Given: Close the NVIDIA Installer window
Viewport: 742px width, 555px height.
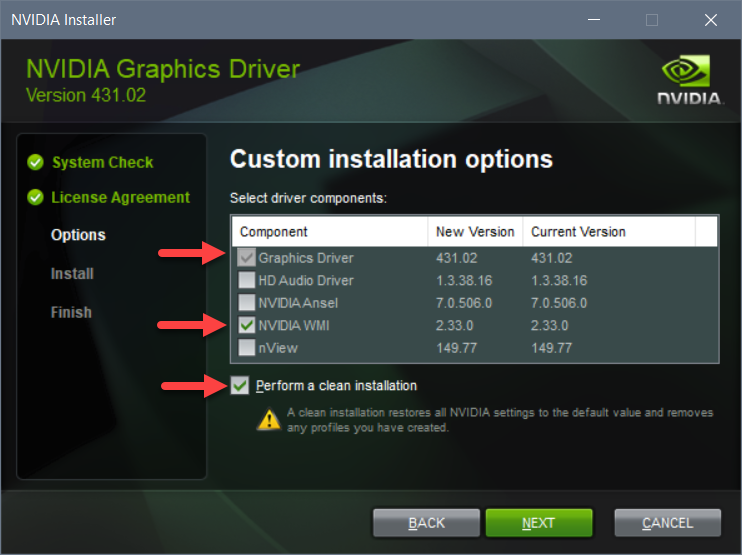Looking at the screenshot, I should point(711,20).
